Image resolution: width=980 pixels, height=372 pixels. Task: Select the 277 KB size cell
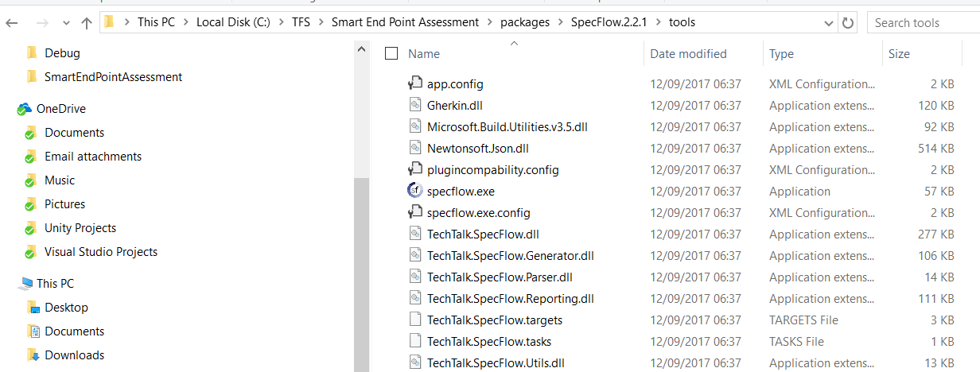(x=936, y=234)
